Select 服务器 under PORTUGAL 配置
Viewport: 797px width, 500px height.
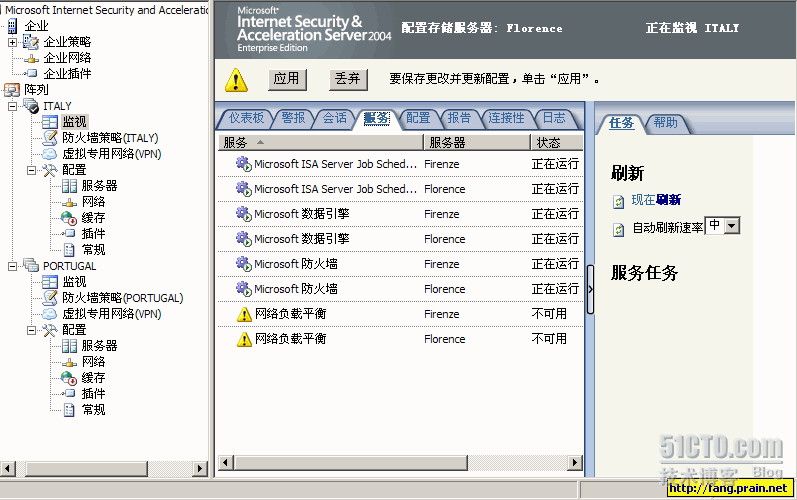(99, 346)
